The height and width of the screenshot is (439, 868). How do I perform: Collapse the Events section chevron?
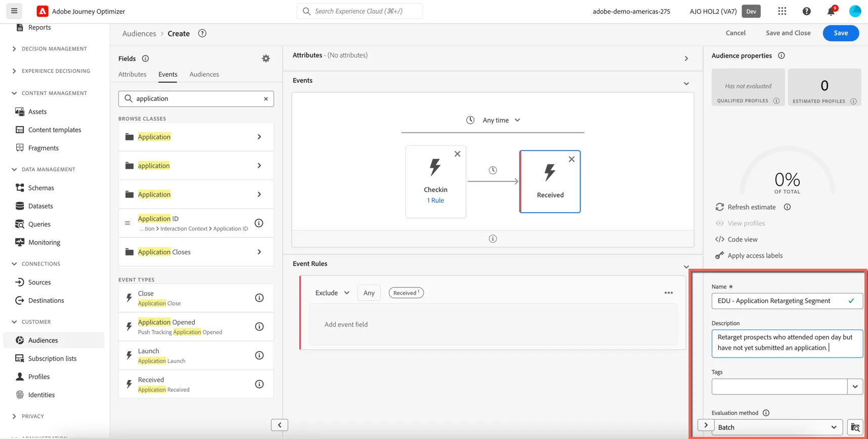(686, 84)
